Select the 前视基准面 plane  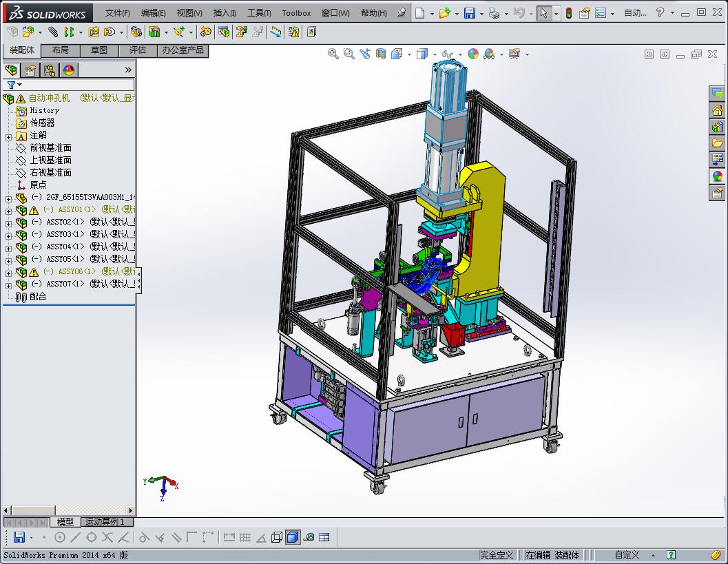click(x=43, y=147)
